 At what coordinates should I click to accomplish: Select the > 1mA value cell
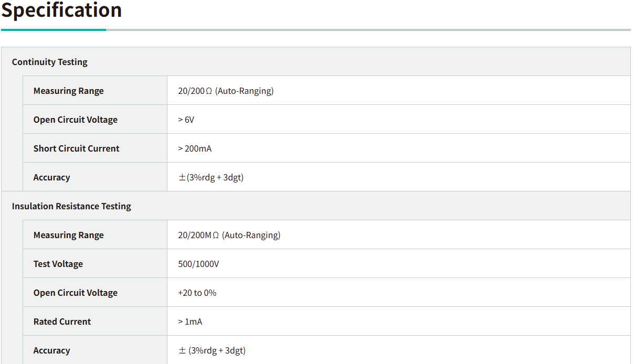pyautogui.click(x=190, y=322)
